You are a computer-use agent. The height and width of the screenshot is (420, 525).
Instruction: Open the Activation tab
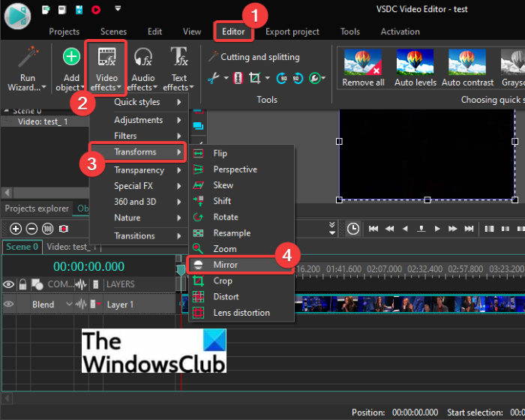tap(400, 31)
